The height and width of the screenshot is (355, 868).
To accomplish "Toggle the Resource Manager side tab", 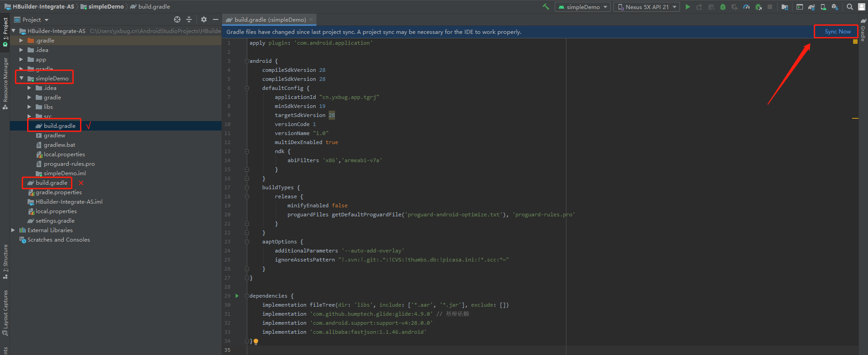I will click(x=5, y=81).
